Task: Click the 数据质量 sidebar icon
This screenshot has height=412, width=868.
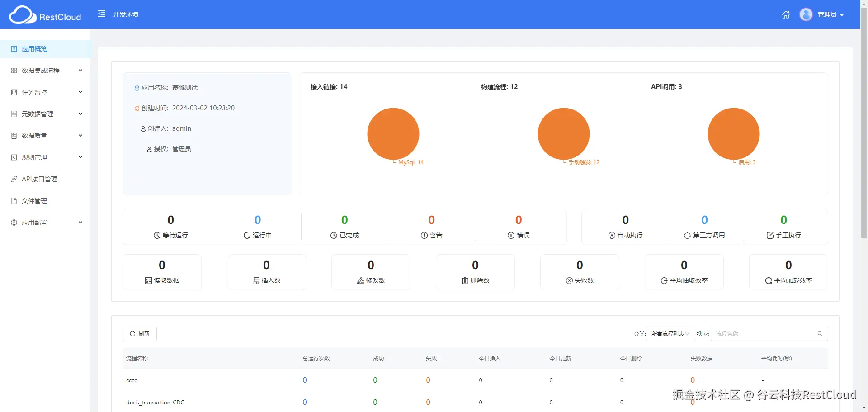Action: pos(14,136)
